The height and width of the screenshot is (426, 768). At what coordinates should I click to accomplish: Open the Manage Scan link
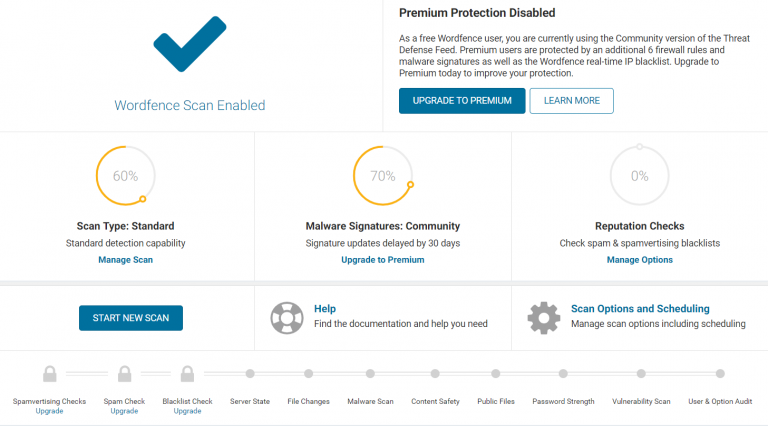pyautogui.click(x=125, y=260)
